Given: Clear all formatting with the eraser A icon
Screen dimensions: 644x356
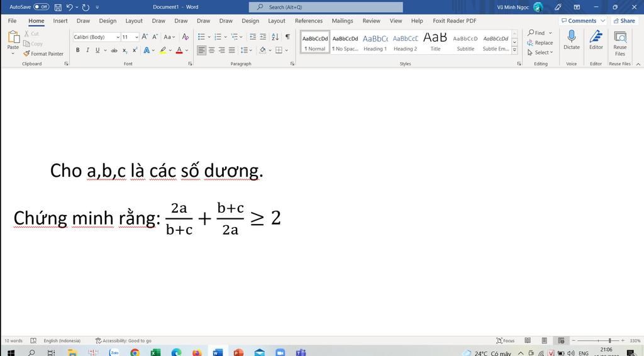Looking at the screenshot, I should coord(186,36).
